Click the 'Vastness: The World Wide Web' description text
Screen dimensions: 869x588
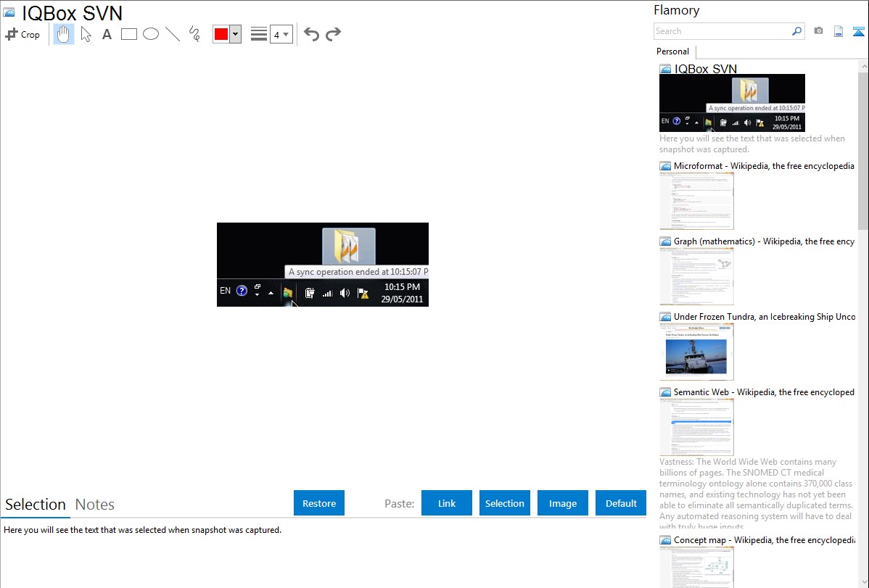756,494
